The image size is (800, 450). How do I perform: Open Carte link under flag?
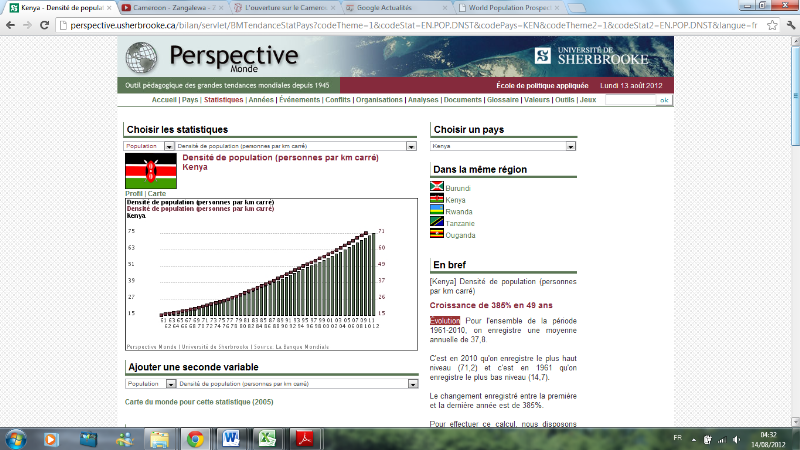(x=157, y=193)
